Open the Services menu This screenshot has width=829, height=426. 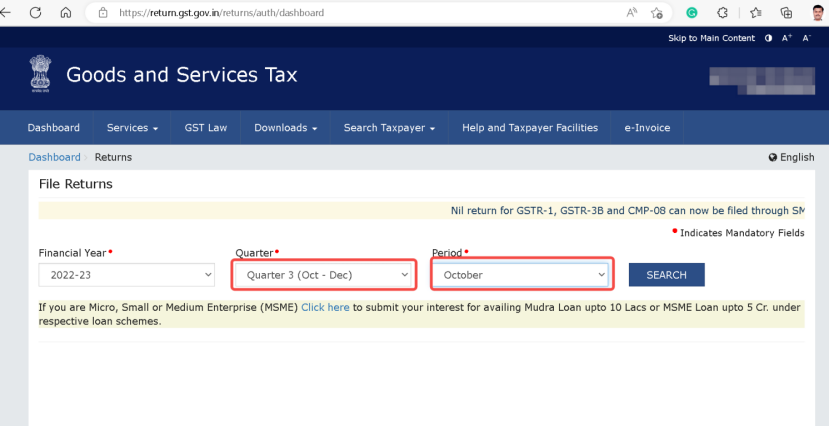133,128
